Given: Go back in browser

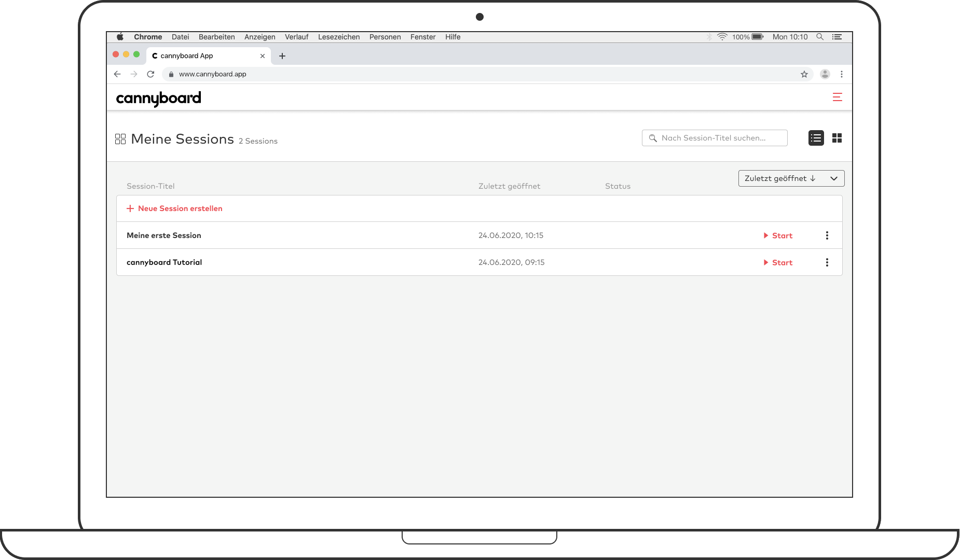Looking at the screenshot, I should click(117, 74).
